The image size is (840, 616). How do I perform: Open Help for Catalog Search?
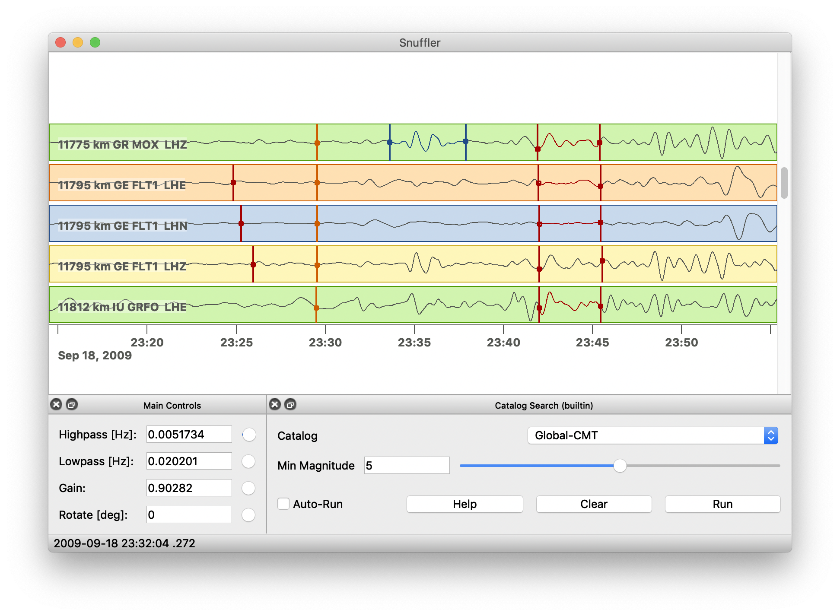(x=465, y=504)
